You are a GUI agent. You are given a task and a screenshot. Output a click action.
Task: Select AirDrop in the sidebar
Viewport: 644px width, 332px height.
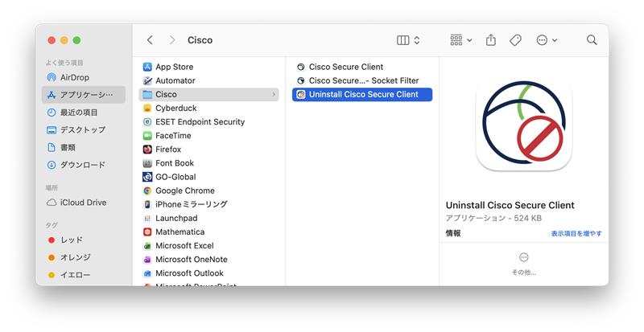click(x=74, y=77)
